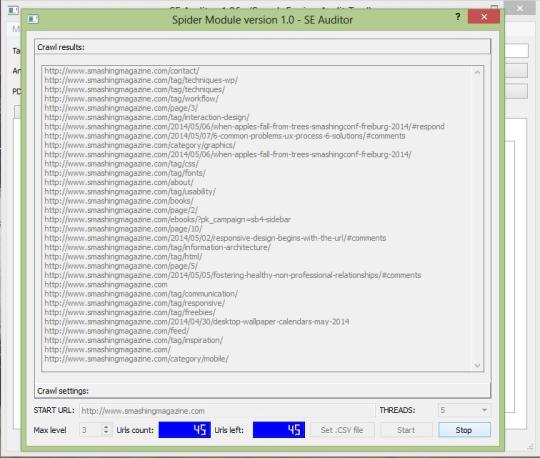Select the desktop-wallpaper-calendars-may-2014 URL row
Image resolution: width=540 pixels, height=458 pixels.
(x=197, y=322)
